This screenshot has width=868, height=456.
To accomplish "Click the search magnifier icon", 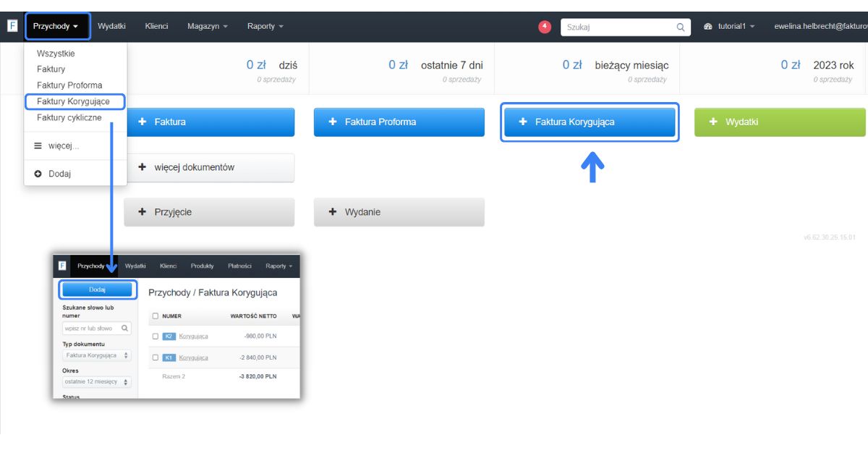I will (x=681, y=27).
